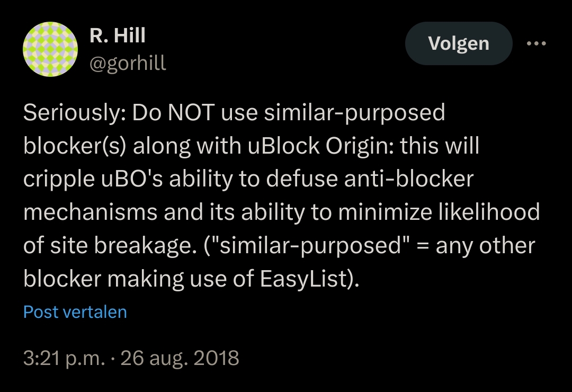Click the word NOT in the tweet

[191, 113]
